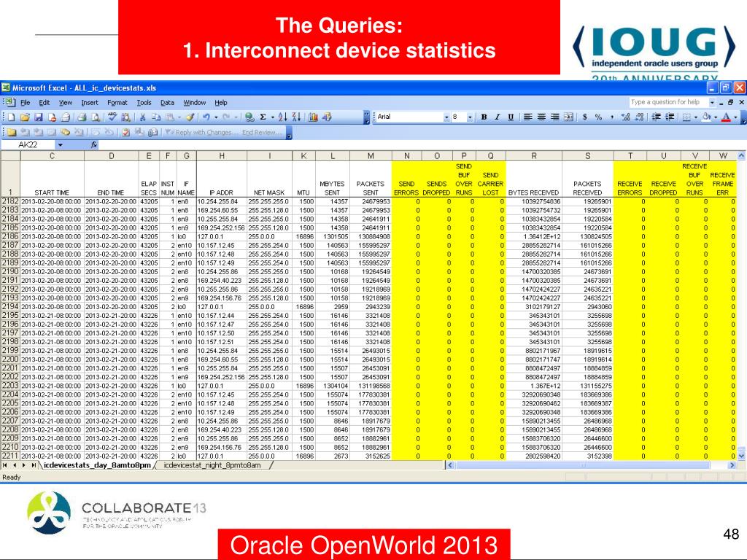Apply currency dollar style
Image resolution: width=747 pixels, height=560 pixels.
point(584,117)
